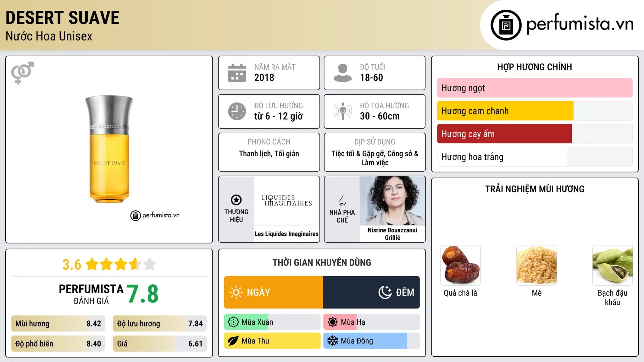Click the DESERT SUAVE title
Screen dimensions: 644x362
click(x=63, y=18)
